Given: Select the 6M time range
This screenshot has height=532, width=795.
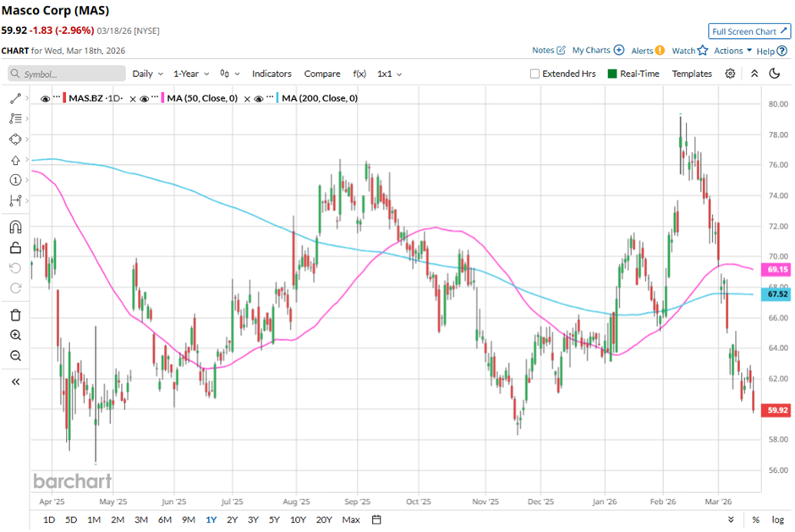Looking at the screenshot, I should click(x=165, y=519).
